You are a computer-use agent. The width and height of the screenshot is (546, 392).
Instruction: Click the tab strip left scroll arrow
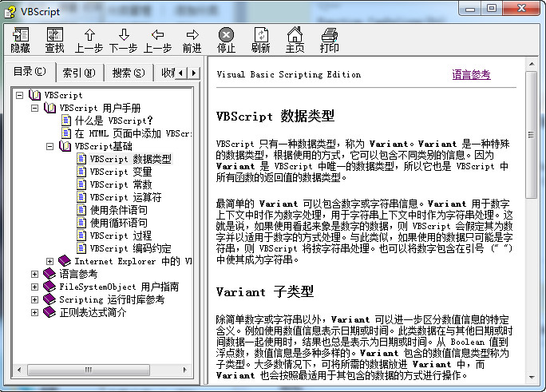coord(180,73)
